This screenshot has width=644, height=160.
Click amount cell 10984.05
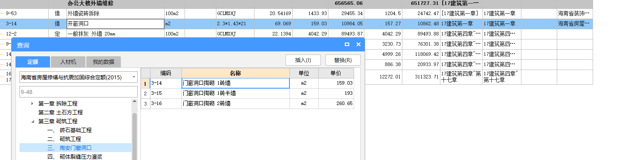click(x=346, y=23)
